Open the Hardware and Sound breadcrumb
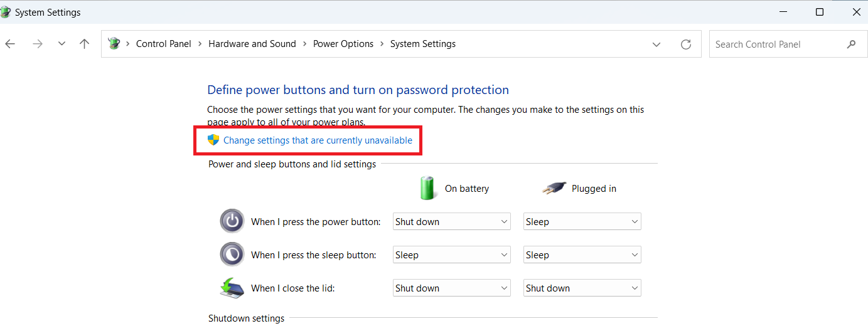This screenshot has height=331, width=868. 252,44
